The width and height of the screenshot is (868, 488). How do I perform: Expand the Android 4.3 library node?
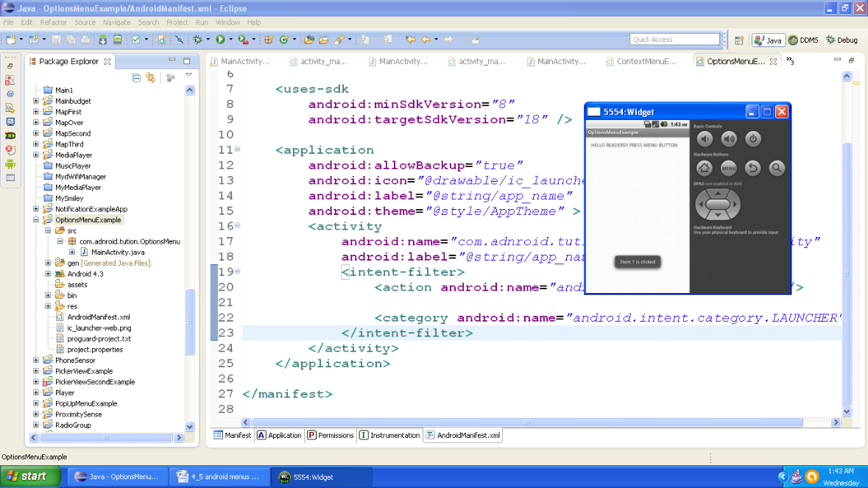tap(48, 274)
